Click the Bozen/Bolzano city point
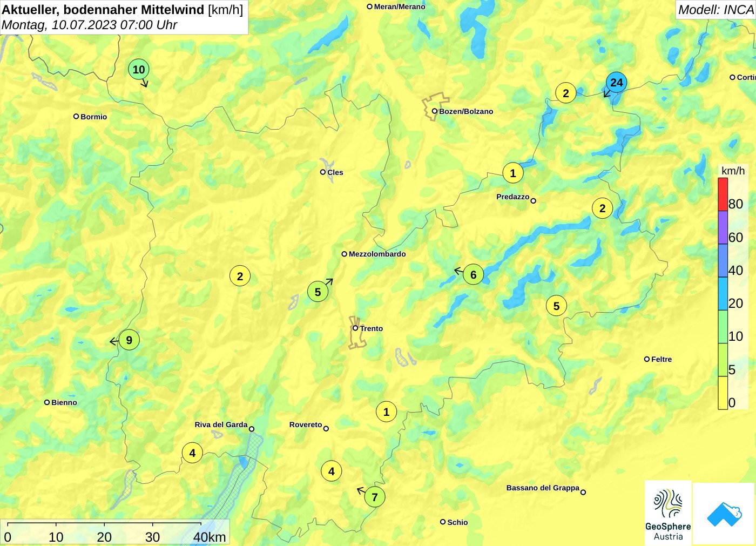The width and height of the screenshot is (756, 546). coord(434,111)
